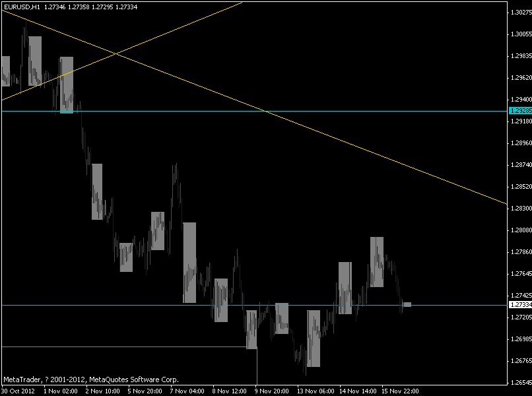This screenshot has width=532, height=396.
Task: Click the 14 Nov 14:00 time label
Action: click(x=358, y=391)
